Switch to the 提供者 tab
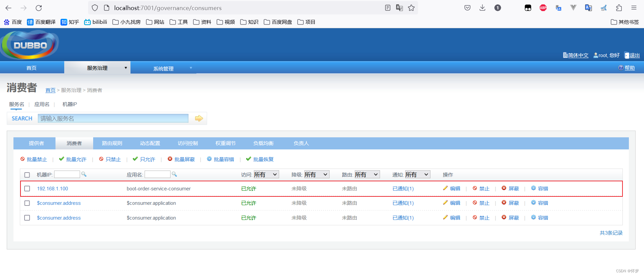644x276 pixels. [36, 143]
